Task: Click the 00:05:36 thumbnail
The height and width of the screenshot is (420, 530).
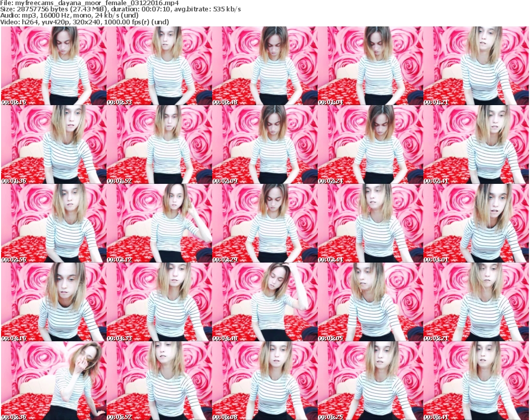Action: point(54,381)
